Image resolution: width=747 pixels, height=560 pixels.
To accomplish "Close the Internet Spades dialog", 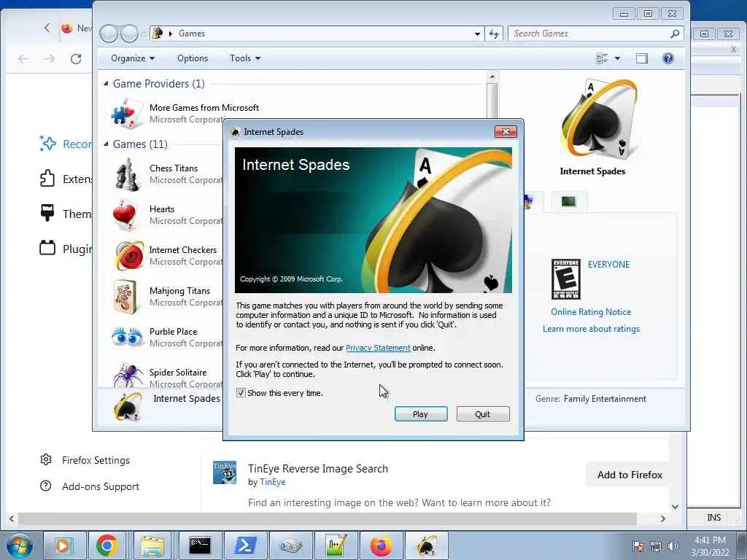I will pos(506,131).
